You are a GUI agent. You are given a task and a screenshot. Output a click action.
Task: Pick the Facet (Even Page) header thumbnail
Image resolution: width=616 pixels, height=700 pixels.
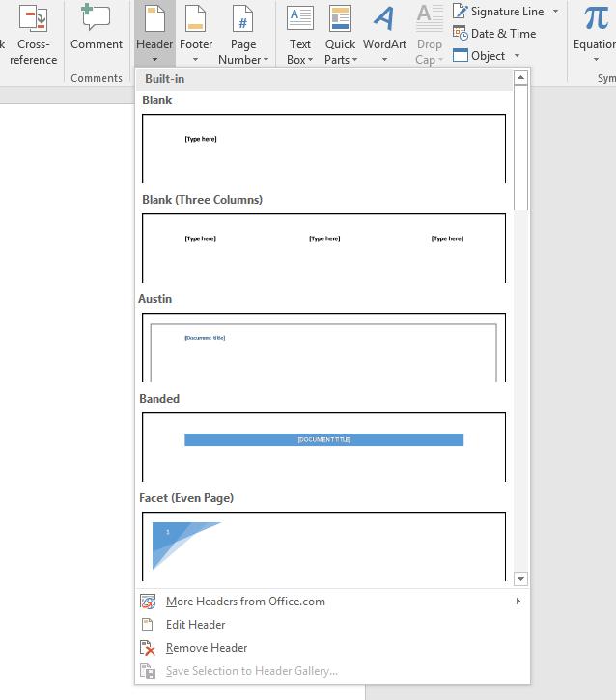[323, 546]
